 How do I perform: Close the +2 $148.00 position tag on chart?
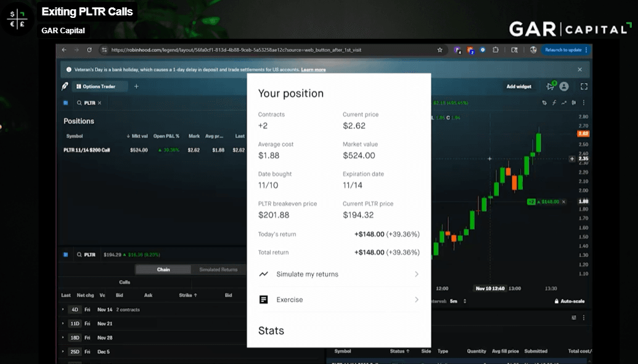(563, 202)
